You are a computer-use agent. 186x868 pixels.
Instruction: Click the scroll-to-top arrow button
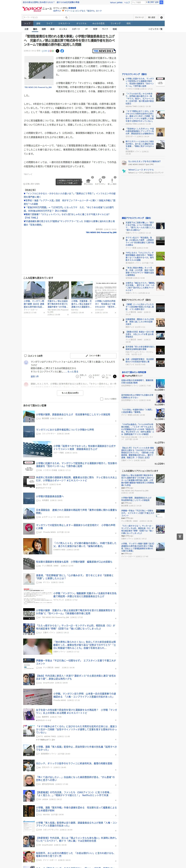point(180,536)
